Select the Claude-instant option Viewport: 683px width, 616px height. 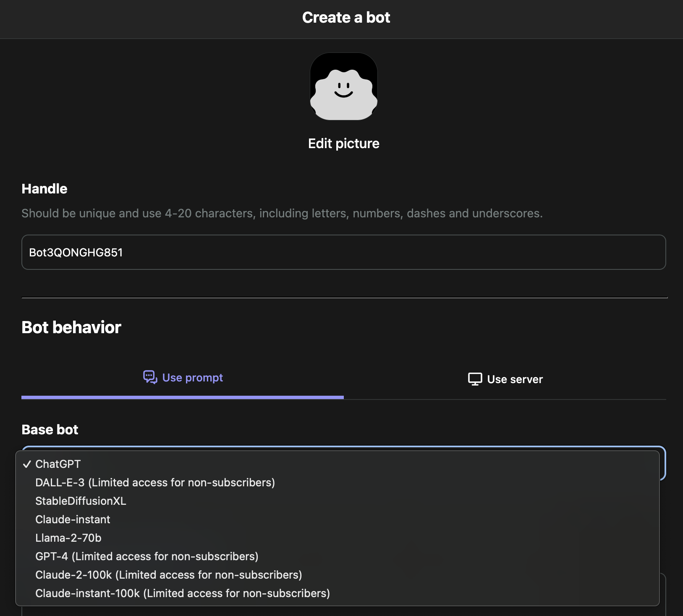coord(338,519)
